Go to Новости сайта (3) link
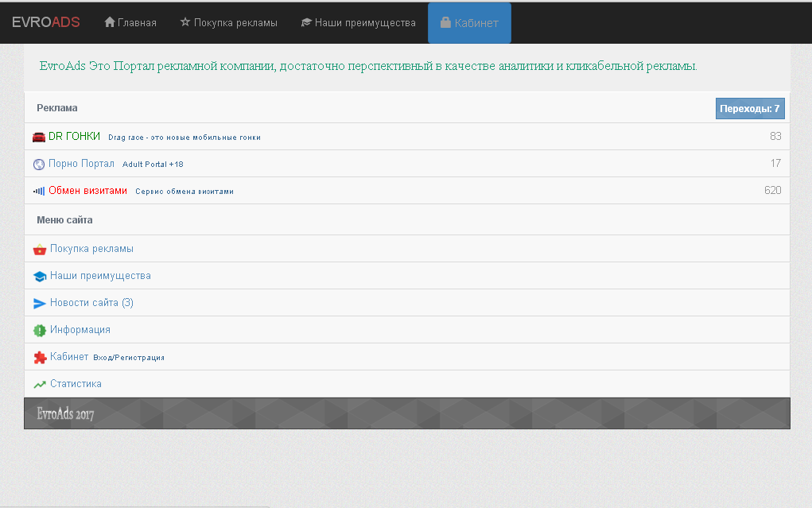 pos(91,303)
